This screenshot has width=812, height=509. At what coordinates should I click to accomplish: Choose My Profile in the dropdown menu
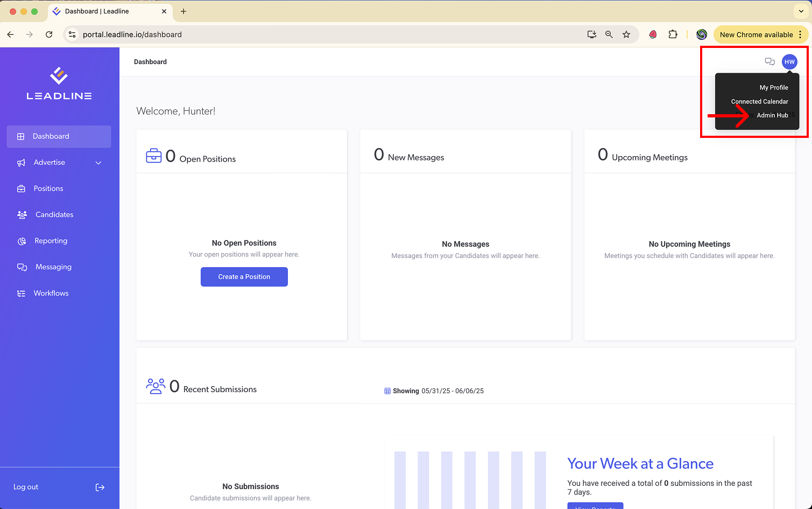[x=774, y=87]
